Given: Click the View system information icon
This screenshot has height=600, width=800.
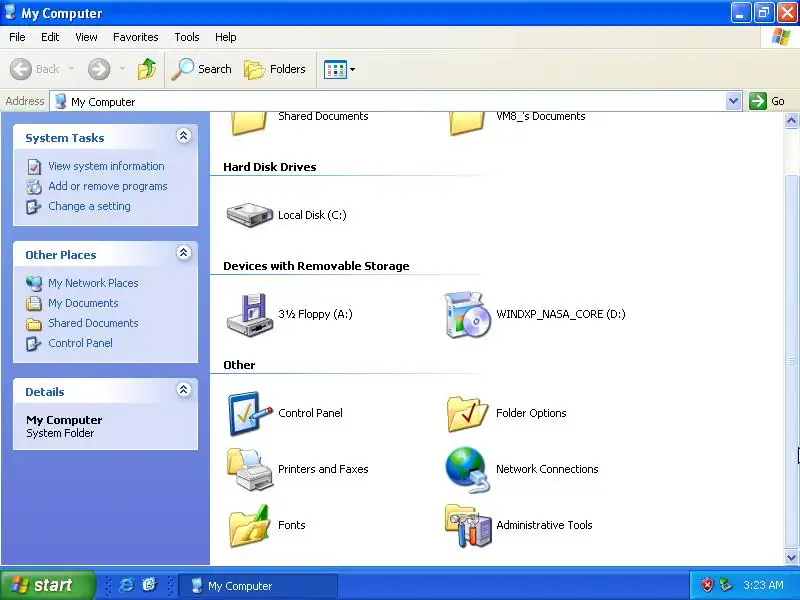Looking at the screenshot, I should point(34,166).
